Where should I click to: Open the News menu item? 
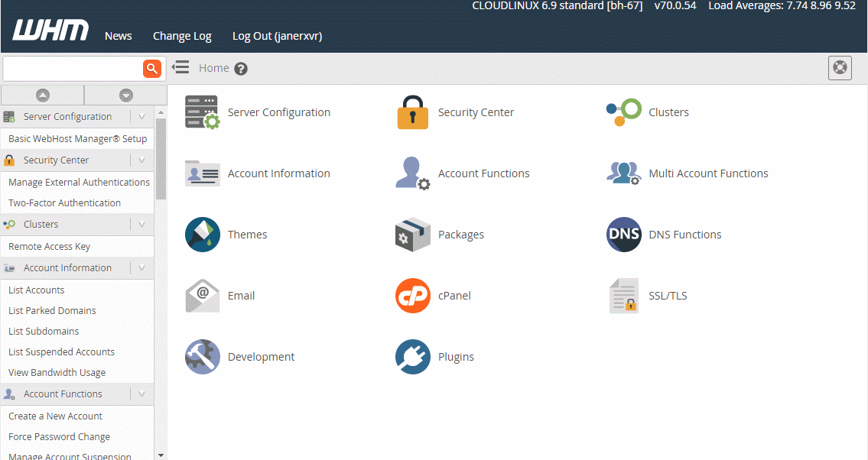pos(118,36)
